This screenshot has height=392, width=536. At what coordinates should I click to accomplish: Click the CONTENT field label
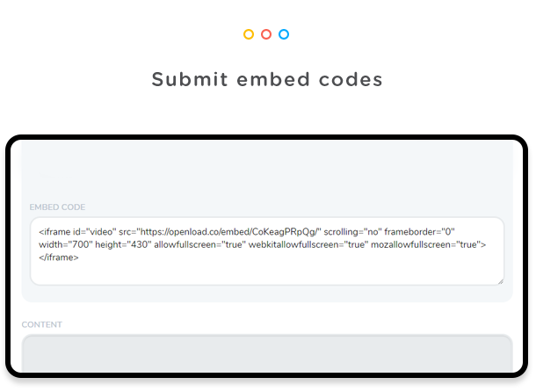point(41,324)
